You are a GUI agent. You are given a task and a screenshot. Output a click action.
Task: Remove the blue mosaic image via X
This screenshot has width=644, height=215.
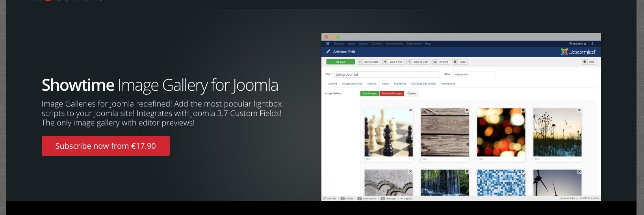coord(523,172)
